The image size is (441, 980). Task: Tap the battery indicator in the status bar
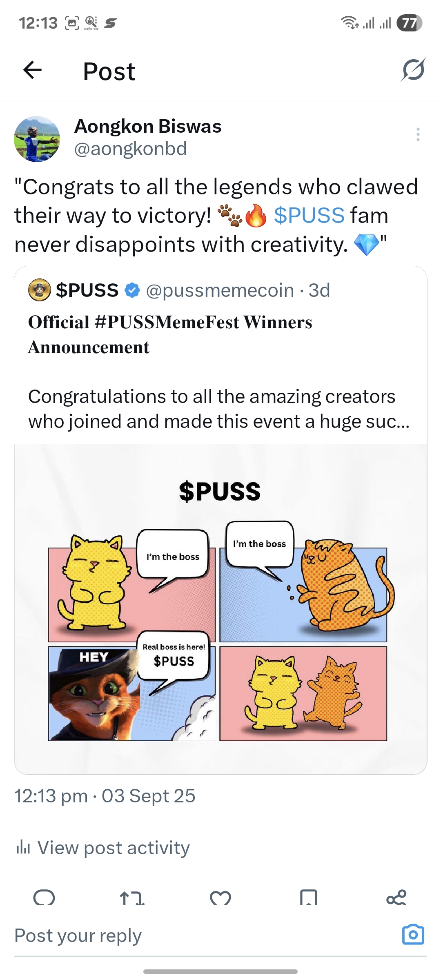[x=409, y=23]
